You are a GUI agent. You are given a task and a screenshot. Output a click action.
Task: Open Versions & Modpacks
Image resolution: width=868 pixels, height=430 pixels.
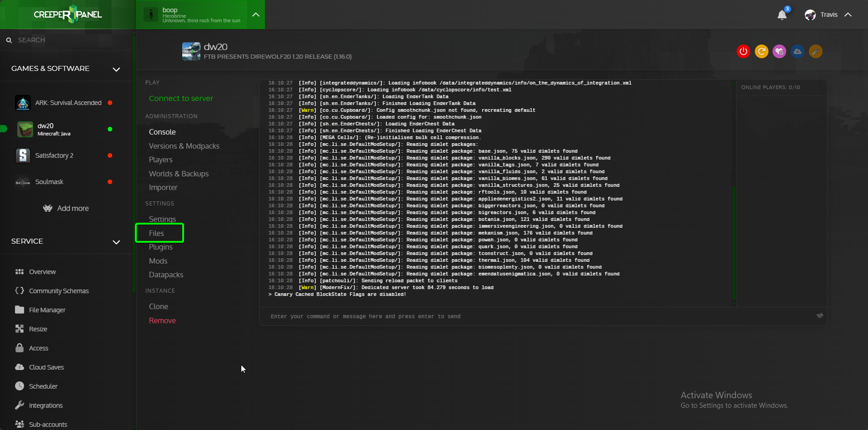coord(184,146)
